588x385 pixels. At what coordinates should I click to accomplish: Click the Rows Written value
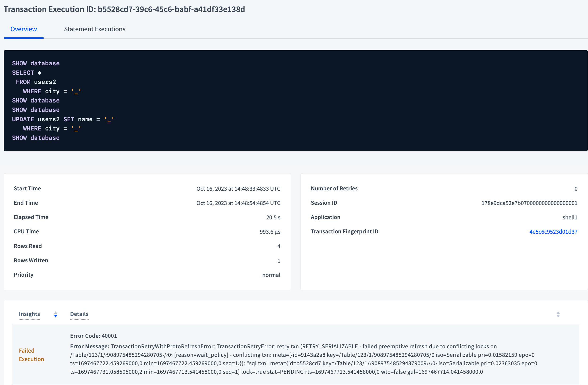click(x=279, y=260)
